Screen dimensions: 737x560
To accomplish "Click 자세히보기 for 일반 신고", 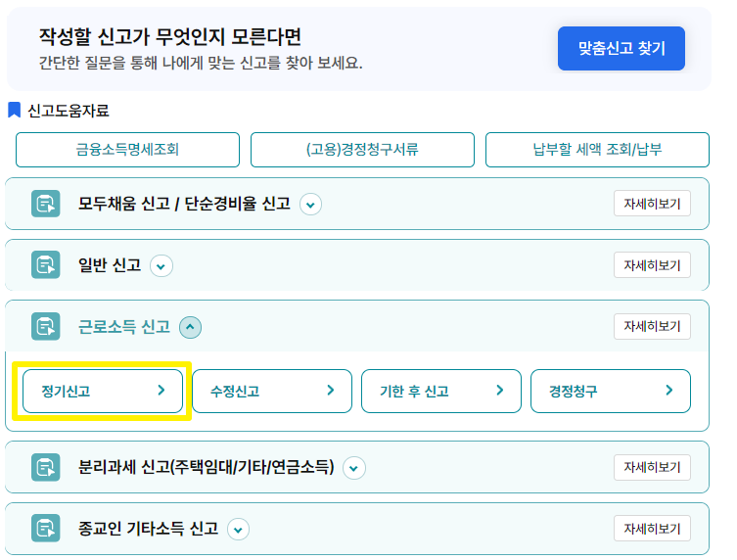I will pos(652,265).
